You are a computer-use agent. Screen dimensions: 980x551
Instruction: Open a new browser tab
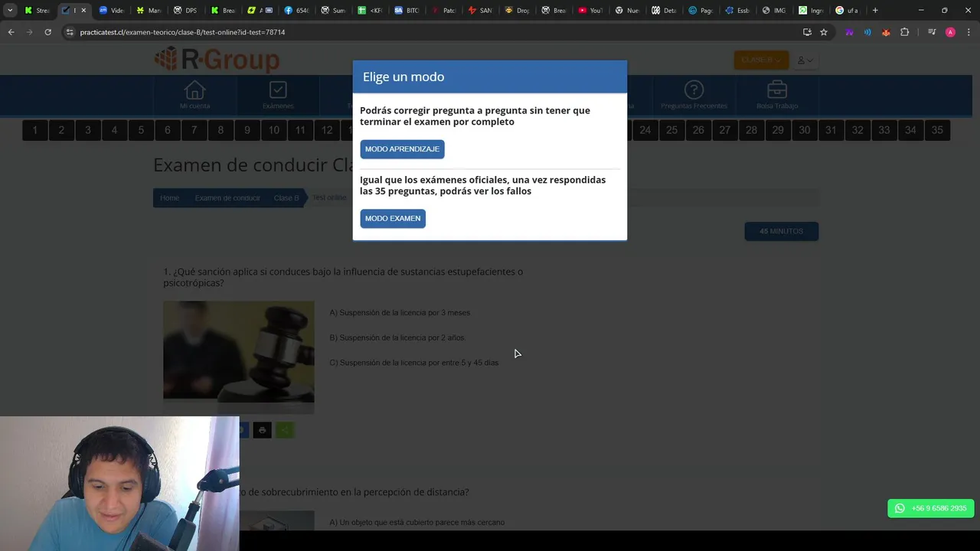coord(875,10)
